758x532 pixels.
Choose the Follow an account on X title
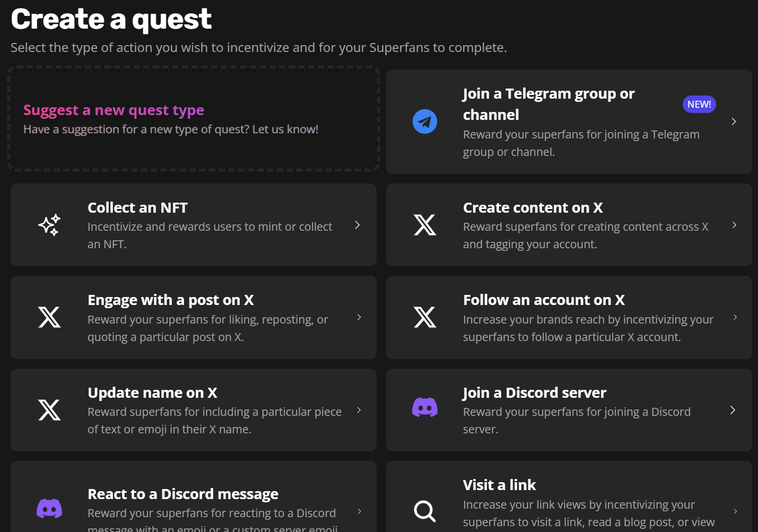pyautogui.click(x=544, y=300)
